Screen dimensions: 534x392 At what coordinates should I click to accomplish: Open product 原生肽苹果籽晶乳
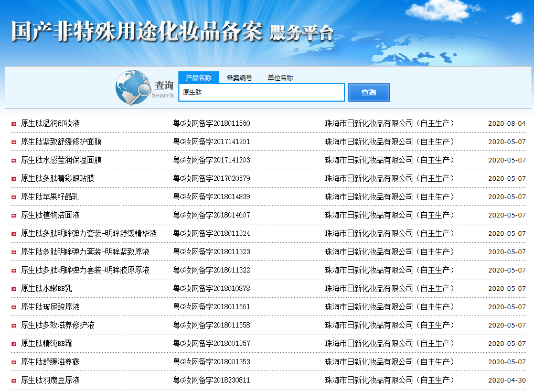pyautogui.click(x=50, y=197)
